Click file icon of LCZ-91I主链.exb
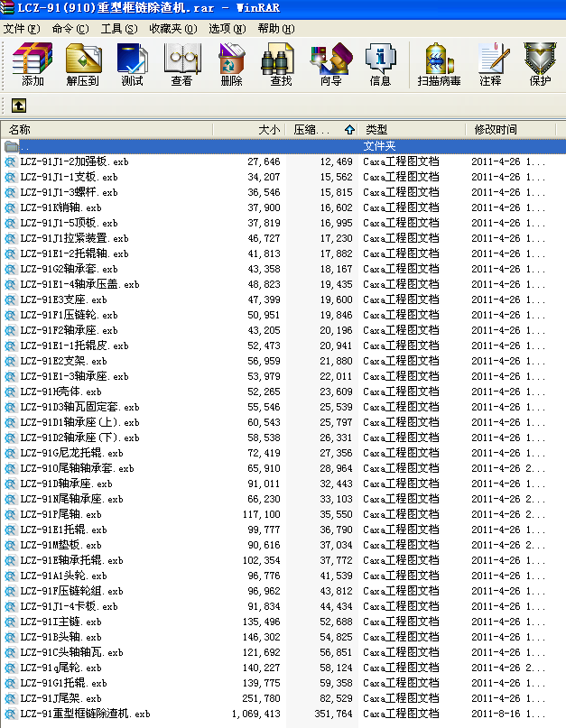 pyautogui.click(x=10, y=622)
